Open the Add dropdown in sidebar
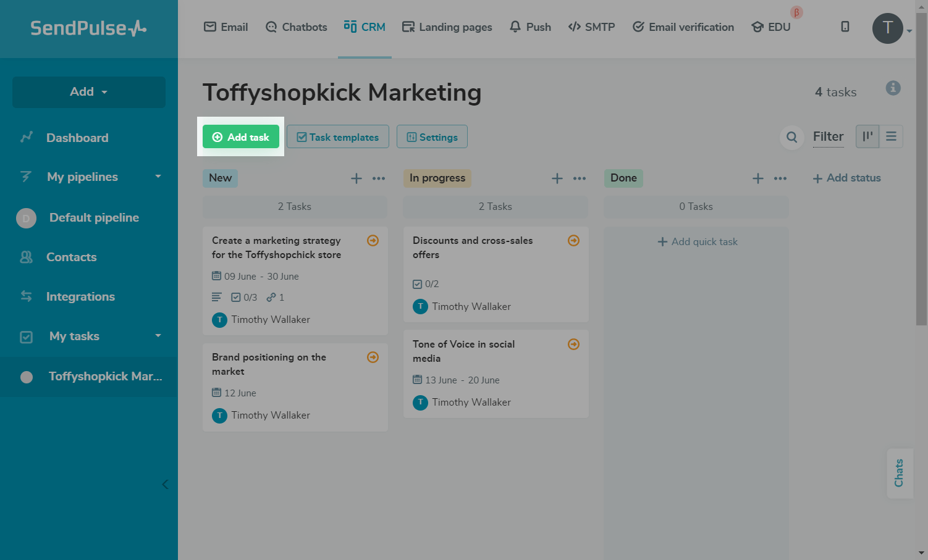Viewport: 928px width, 560px height. tap(89, 92)
